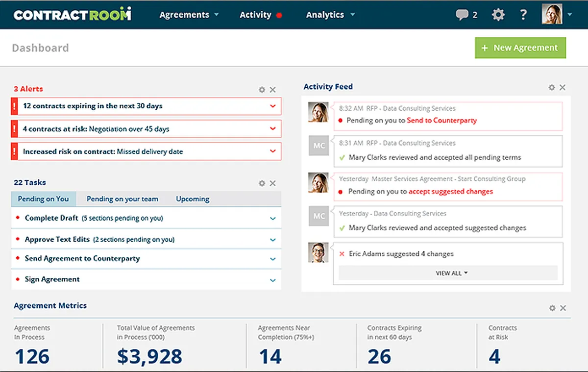The width and height of the screenshot is (588, 372).
Task: Click the Yesterday Data Consulting MC avatar
Action: tap(319, 216)
